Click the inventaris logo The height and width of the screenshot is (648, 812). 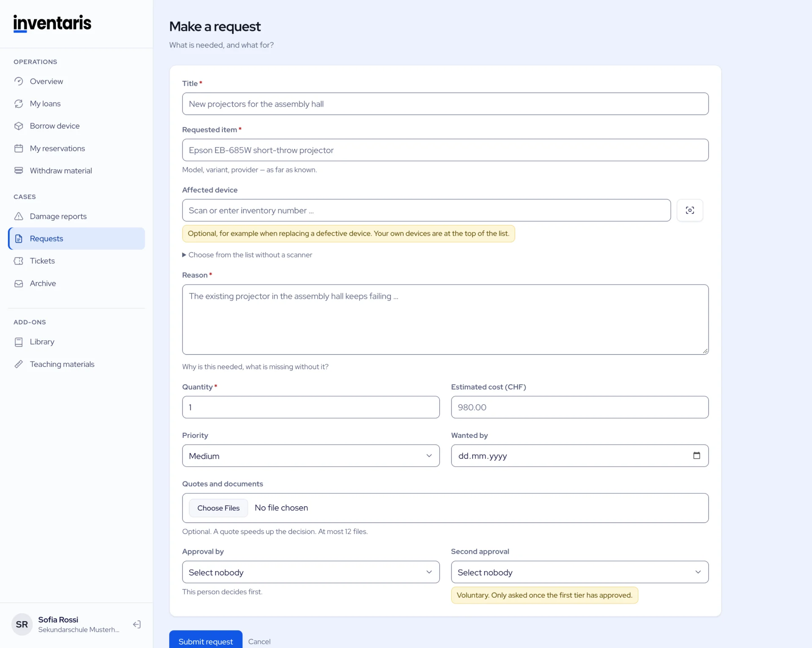52,23
